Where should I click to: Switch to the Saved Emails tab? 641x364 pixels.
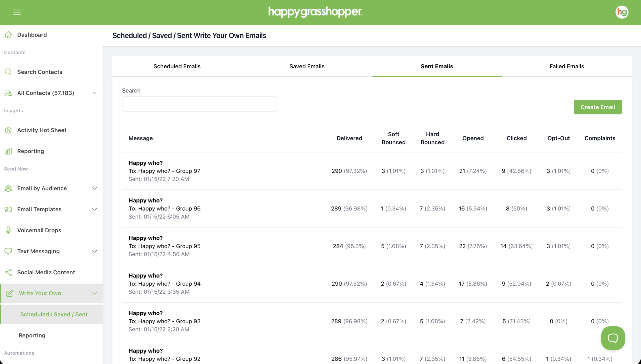pyautogui.click(x=307, y=66)
